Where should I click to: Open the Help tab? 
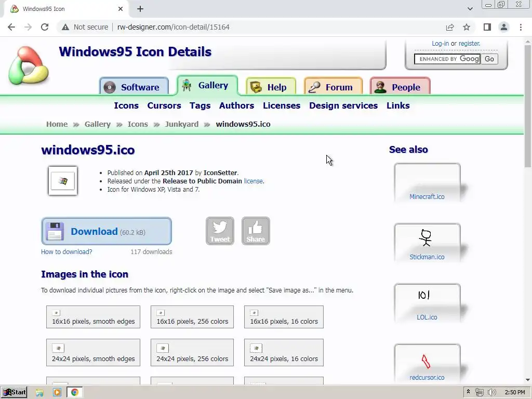click(271, 87)
